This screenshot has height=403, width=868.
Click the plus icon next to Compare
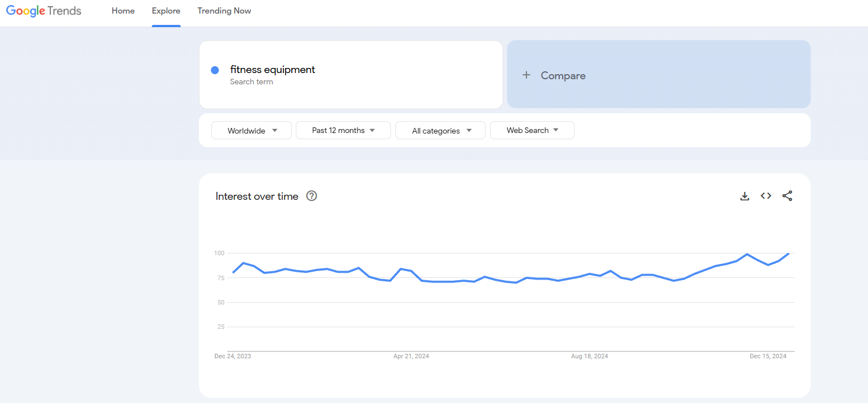pyautogui.click(x=526, y=75)
